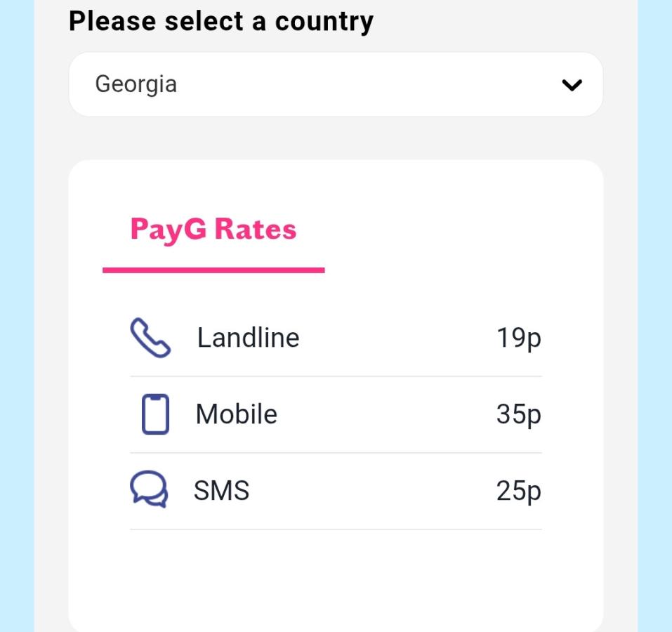Image resolution: width=672 pixels, height=632 pixels.
Task: Select the SMS row label
Action: tap(221, 490)
